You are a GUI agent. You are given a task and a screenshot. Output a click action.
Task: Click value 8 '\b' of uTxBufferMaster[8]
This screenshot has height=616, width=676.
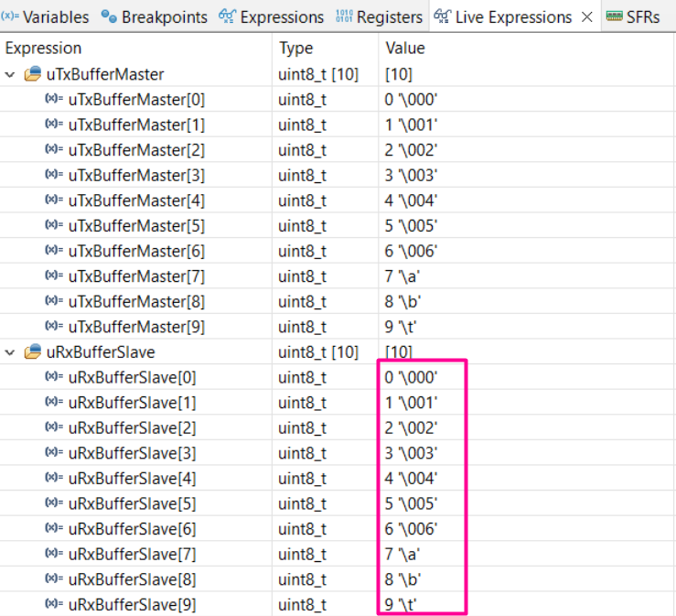(x=402, y=301)
